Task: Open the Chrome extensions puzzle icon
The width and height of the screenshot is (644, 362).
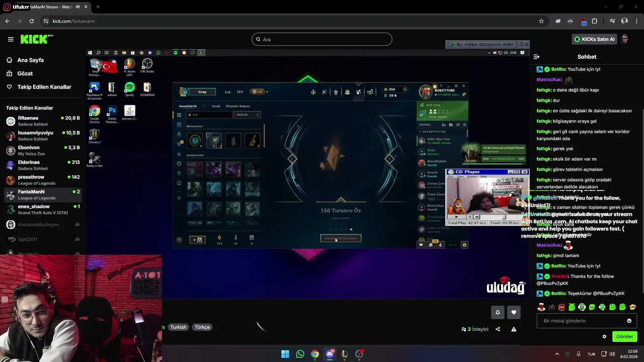Action: pos(595,21)
